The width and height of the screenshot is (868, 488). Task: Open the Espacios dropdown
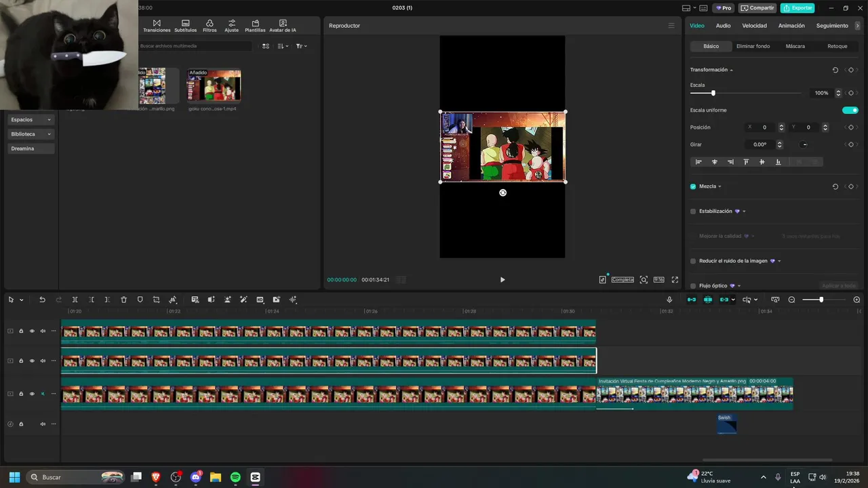(31, 119)
